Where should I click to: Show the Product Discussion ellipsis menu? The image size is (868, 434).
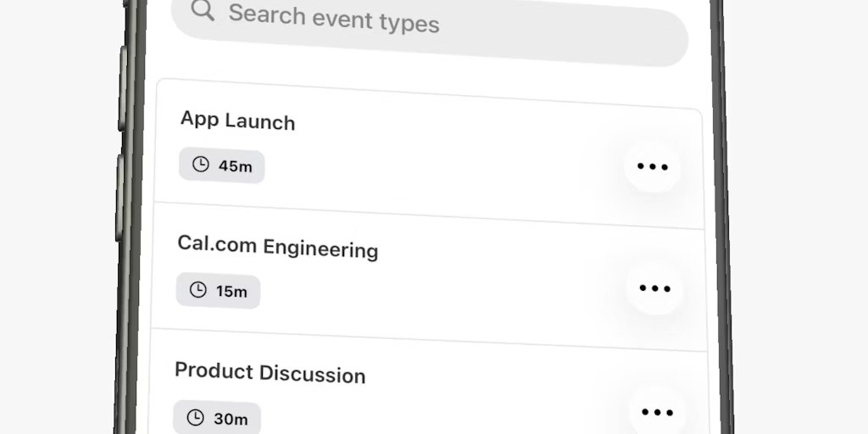click(657, 413)
